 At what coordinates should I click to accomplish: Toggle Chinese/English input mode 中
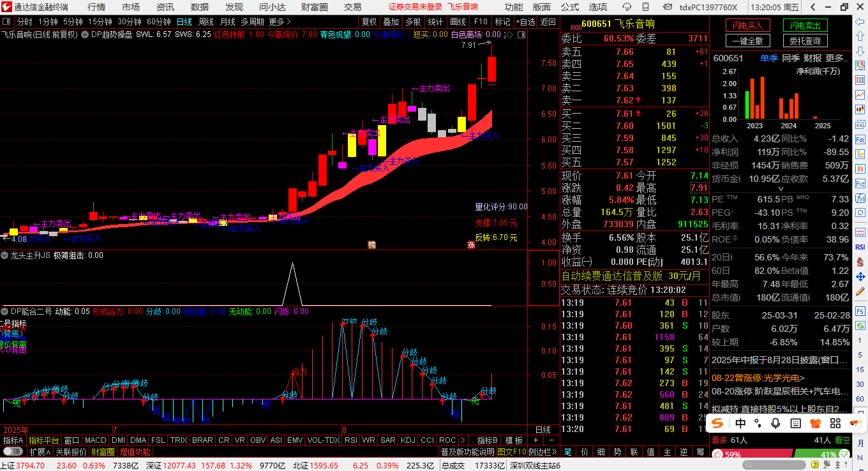coord(740,423)
